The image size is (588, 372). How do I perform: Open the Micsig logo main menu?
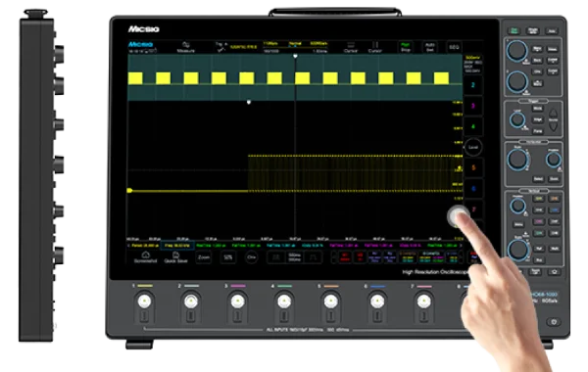tap(140, 44)
